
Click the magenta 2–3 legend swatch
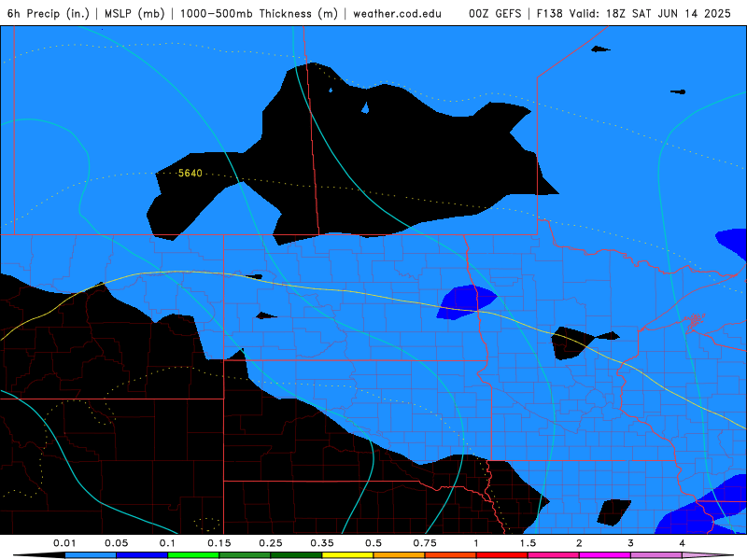click(x=605, y=555)
